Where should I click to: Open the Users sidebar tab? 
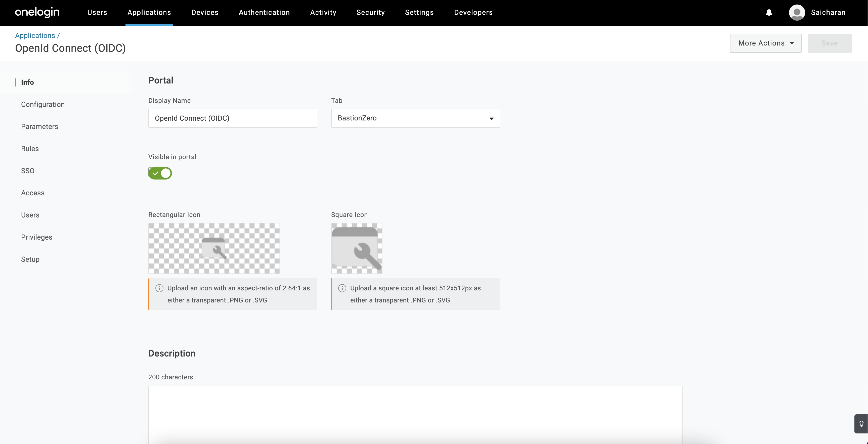tap(30, 215)
